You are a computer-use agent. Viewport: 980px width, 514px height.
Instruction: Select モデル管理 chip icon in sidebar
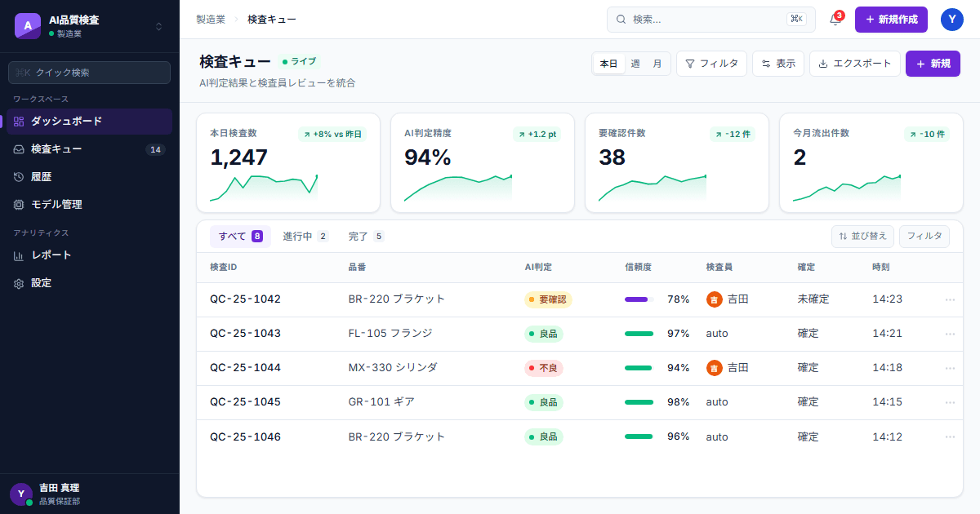(x=19, y=204)
